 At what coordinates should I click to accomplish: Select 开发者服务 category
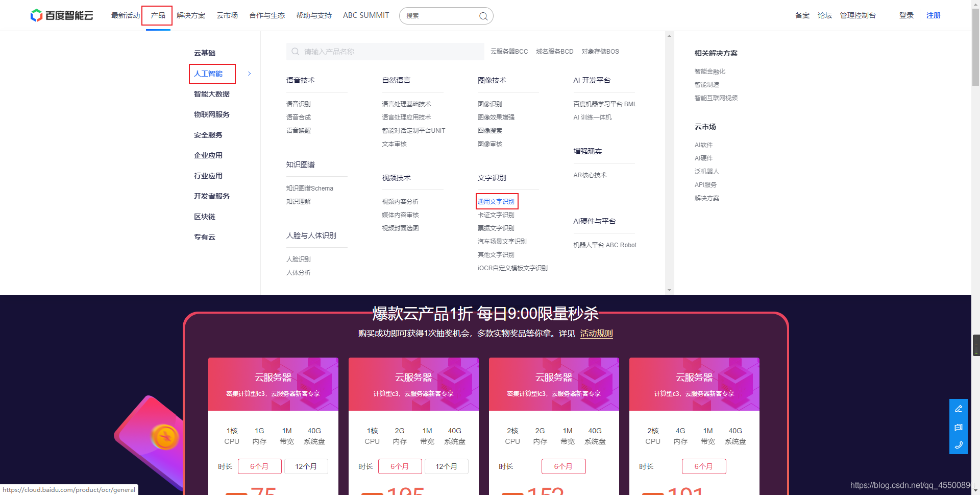(212, 196)
